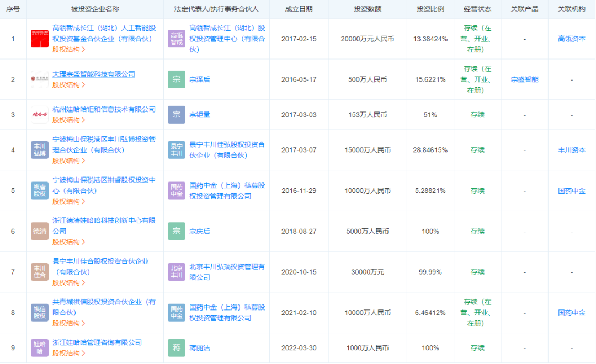Open 景宁丰川佳弘股权投资合伙企业 partner link

(227, 150)
